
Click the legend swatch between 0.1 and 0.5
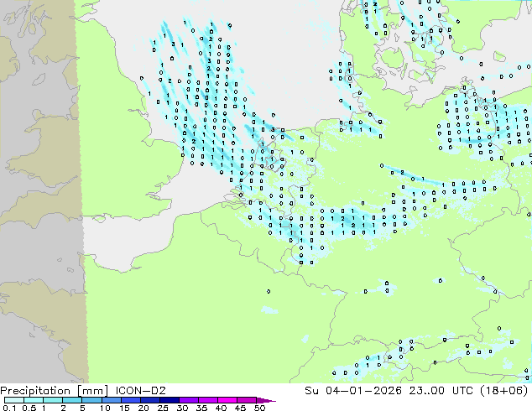coord(14,400)
